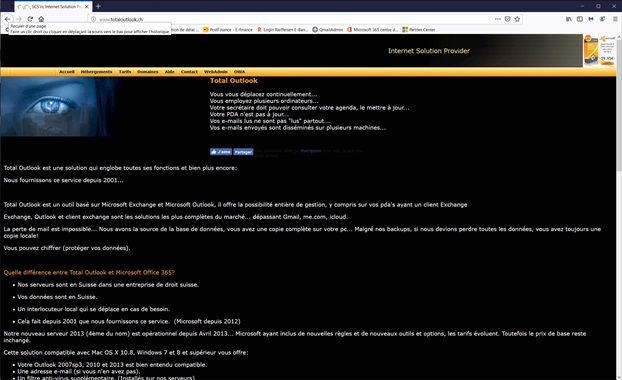The width and height of the screenshot is (622, 380).
Task: Open Contact menu item
Action: [189, 72]
